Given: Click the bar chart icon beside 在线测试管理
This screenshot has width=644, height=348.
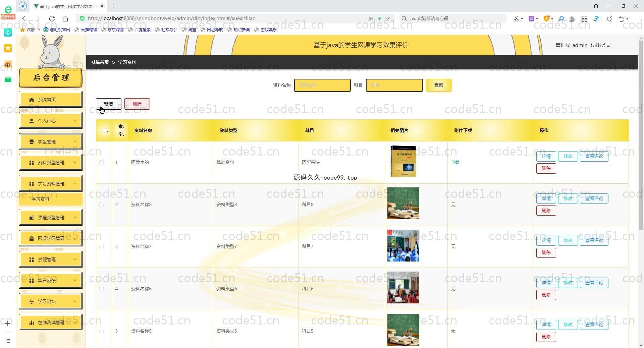Looking at the screenshot, I should point(32,323).
